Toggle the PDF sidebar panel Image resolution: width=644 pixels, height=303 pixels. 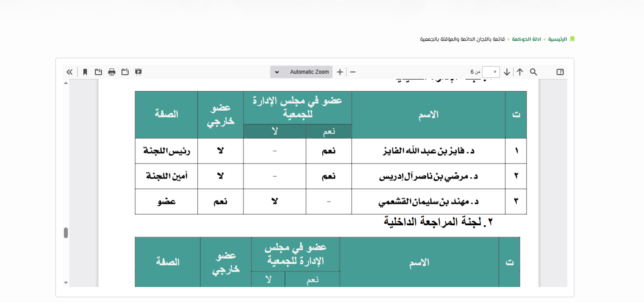560,72
